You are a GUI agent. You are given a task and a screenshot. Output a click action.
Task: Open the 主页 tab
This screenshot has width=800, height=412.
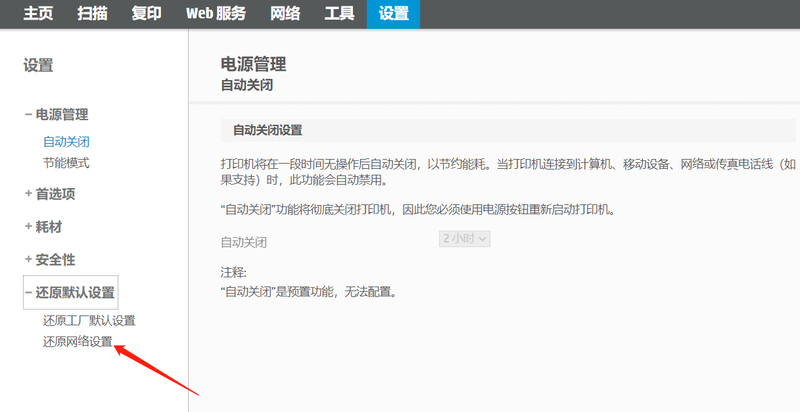point(38,13)
